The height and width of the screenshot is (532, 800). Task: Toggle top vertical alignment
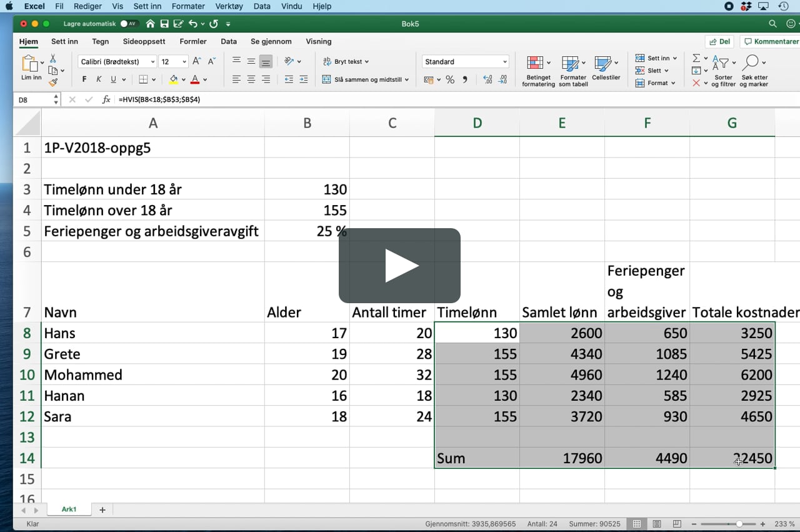point(236,61)
